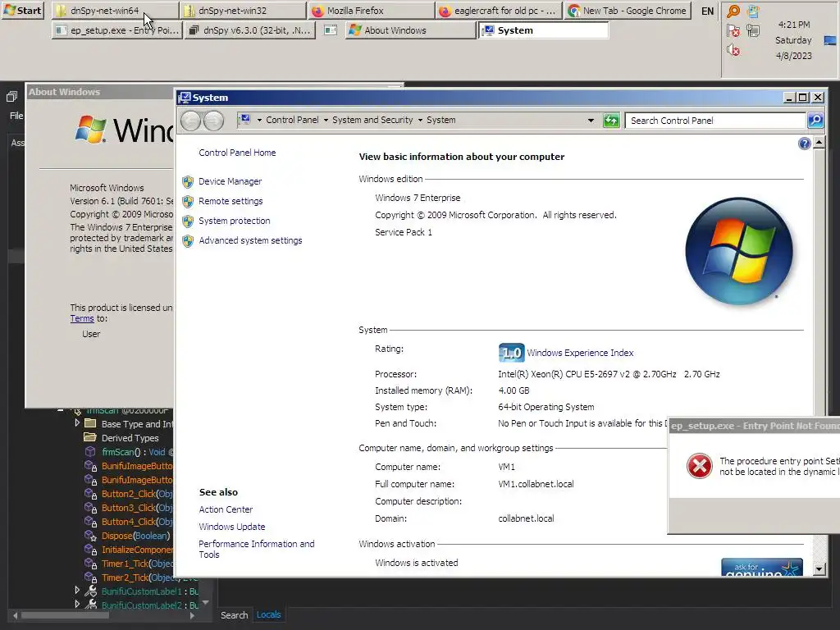Select the Derived Types tree item

(x=130, y=438)
